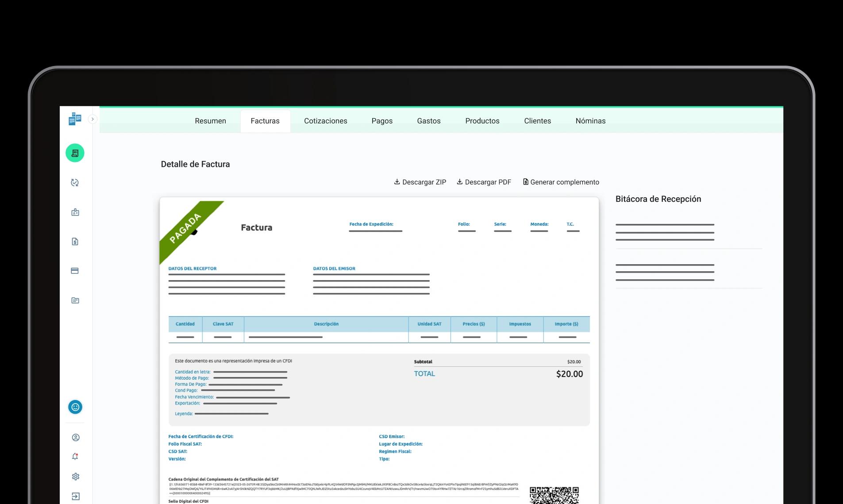Viewport: 843px width, 504px height.
Task: Click the Fecha de Expedición label
Action: coord(371,224)
